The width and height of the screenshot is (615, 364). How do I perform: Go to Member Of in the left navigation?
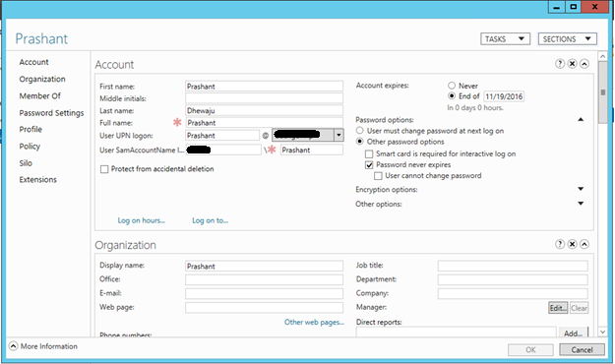pos(40,95)
